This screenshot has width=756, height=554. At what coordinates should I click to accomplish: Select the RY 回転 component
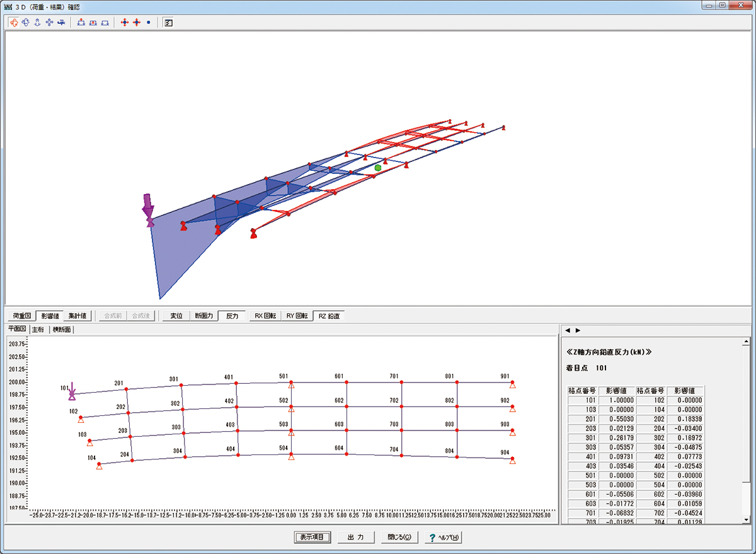pos(297,316)
